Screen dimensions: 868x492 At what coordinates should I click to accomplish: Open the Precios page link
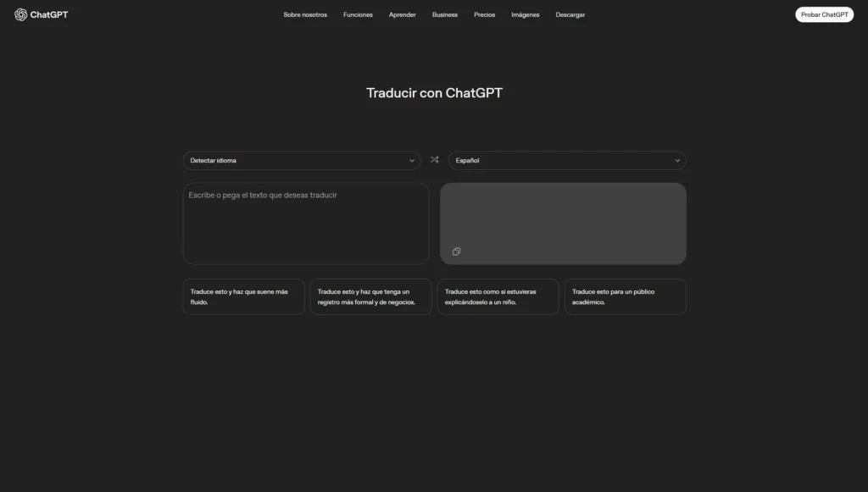click(x=484, y=14)
